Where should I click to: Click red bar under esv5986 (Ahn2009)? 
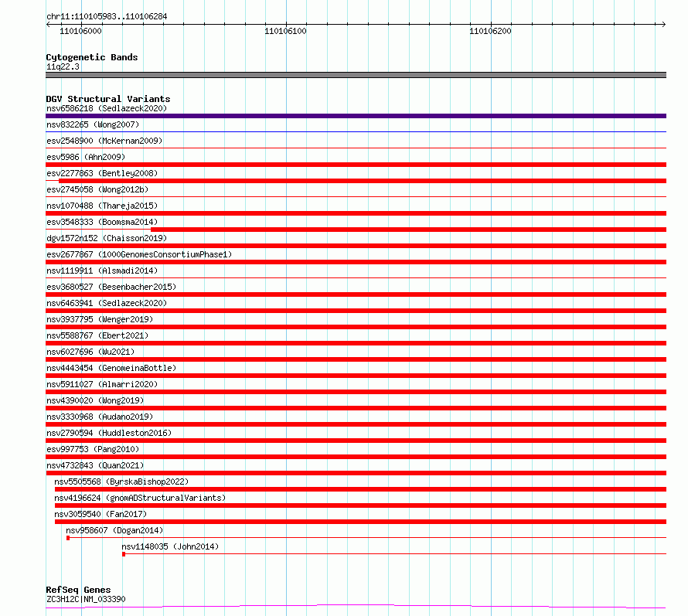coord(356,165)
